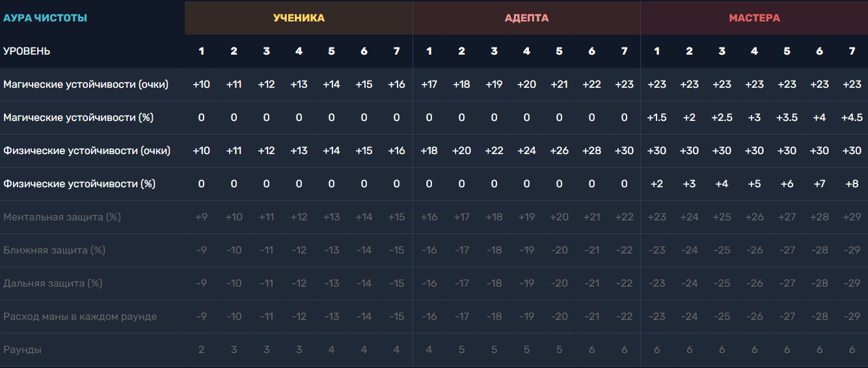The image size is (868, 368).
Task: Click the Ментальная защита (%) row label
Action: (62, 217)
